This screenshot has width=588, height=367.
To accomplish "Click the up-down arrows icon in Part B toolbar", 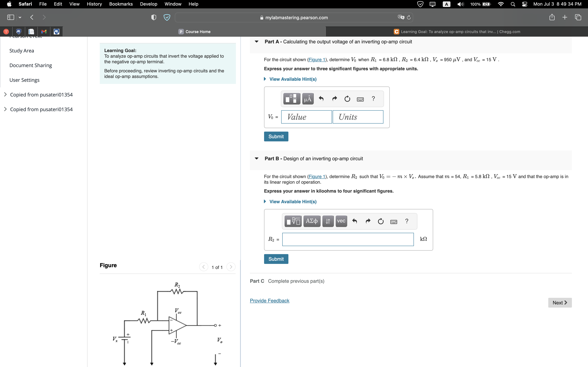I will pos(328,221).
